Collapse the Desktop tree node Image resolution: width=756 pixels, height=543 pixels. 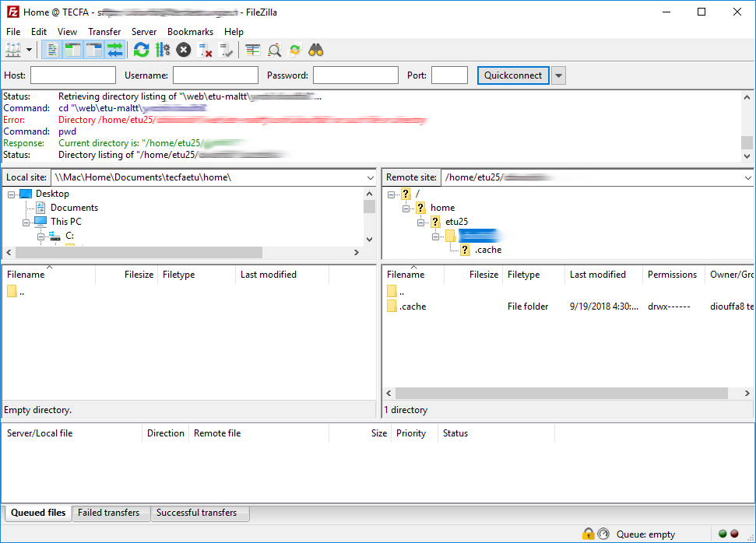[x=11, y=194]
